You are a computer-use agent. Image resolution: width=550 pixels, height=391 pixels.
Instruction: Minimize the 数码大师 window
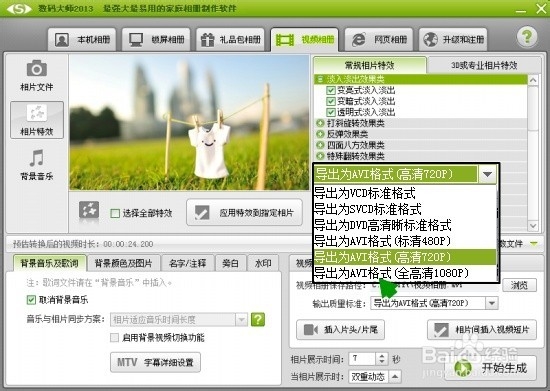(521, 11)
